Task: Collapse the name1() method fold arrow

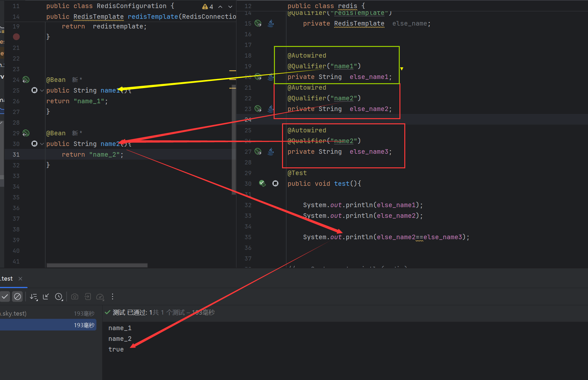Action: point(42,91)
